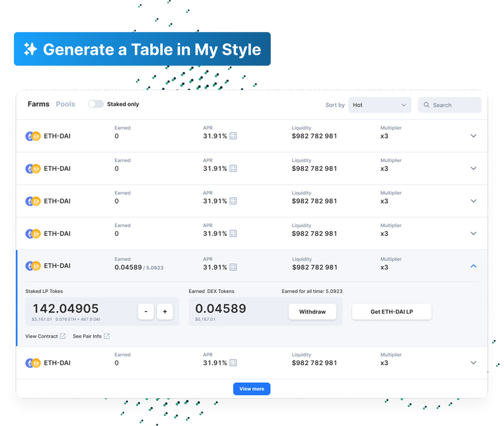Decrease staked LP tokens with minus button
This screenshot has height=426, width=504.
(x=146, y=312)
